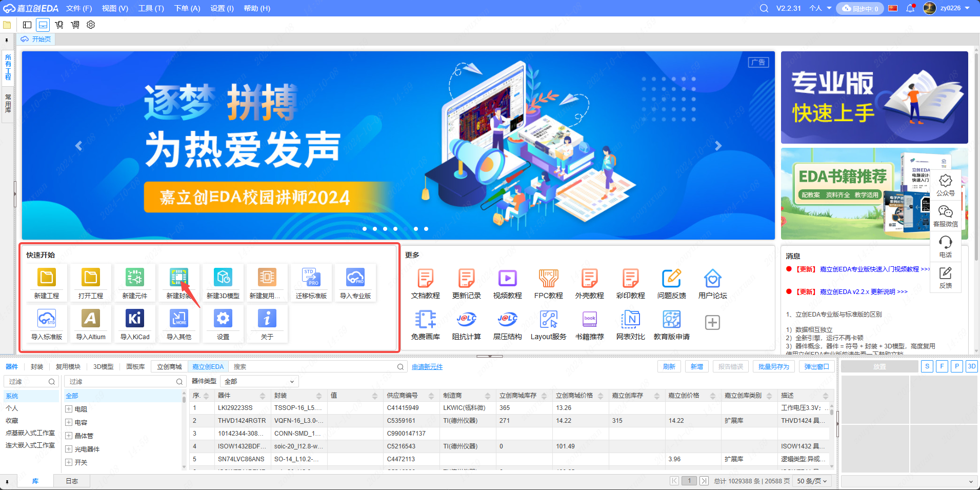Click the 新建3D模型 icon
This screenshot has height=490, width=980.
[x=223, y=278]
